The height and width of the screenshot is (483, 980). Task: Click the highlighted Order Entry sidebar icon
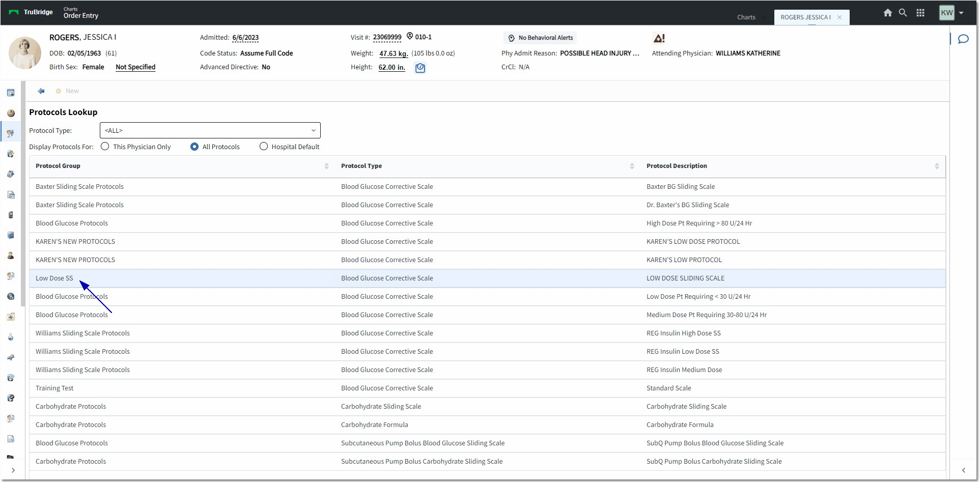pyautogui.click(x=11, y=133)
